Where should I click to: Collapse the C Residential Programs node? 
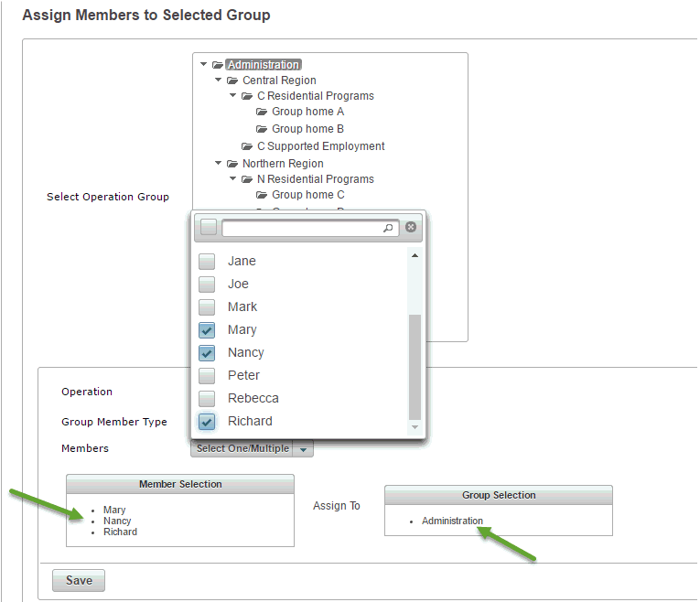point(233,96)
